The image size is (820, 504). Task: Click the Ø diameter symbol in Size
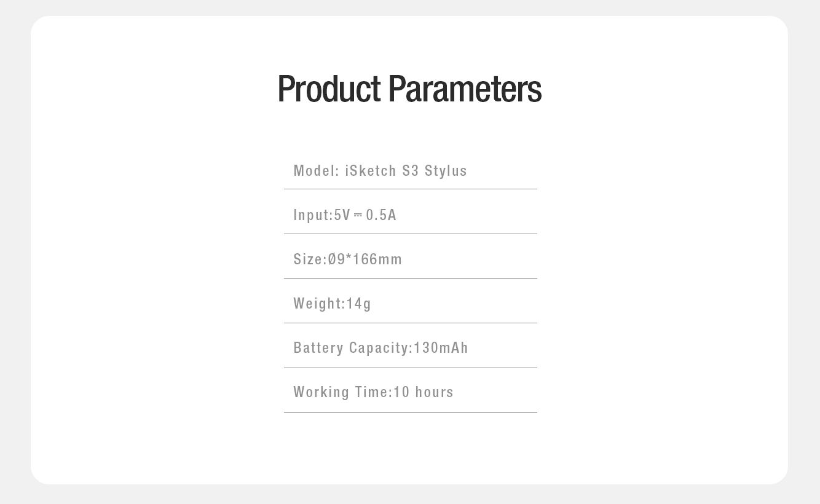pos(332,259)
